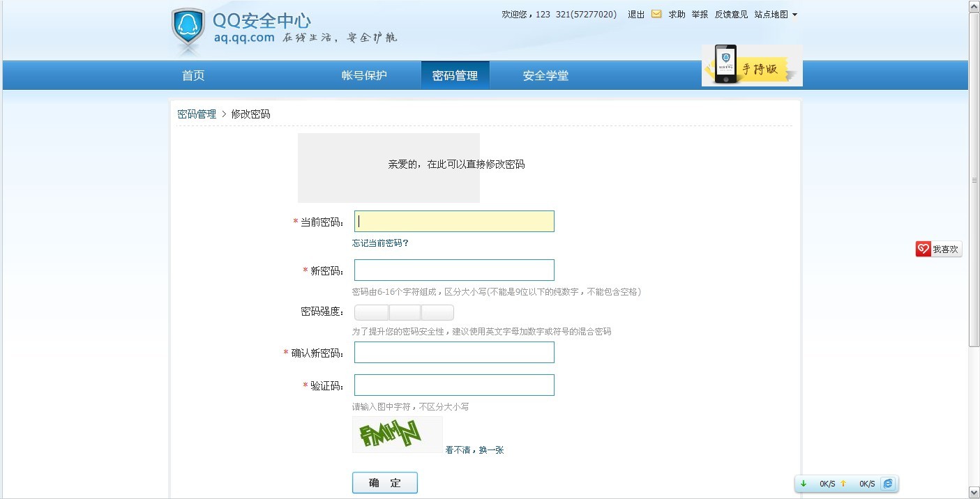The width and height of the screenshot is (980, 499).
Task: Open 安全学堂 tab
Action: [x=545, y=75]
